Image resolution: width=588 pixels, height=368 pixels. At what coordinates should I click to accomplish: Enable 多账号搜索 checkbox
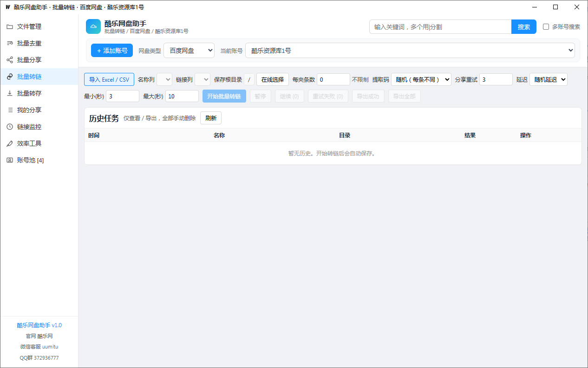coord(546,27)
